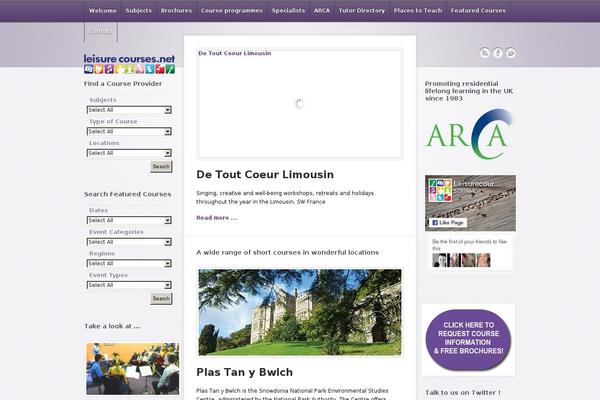Open the Type of Course dropdown
This screenshot has height=400, width=600.
(x=129, y=131)
